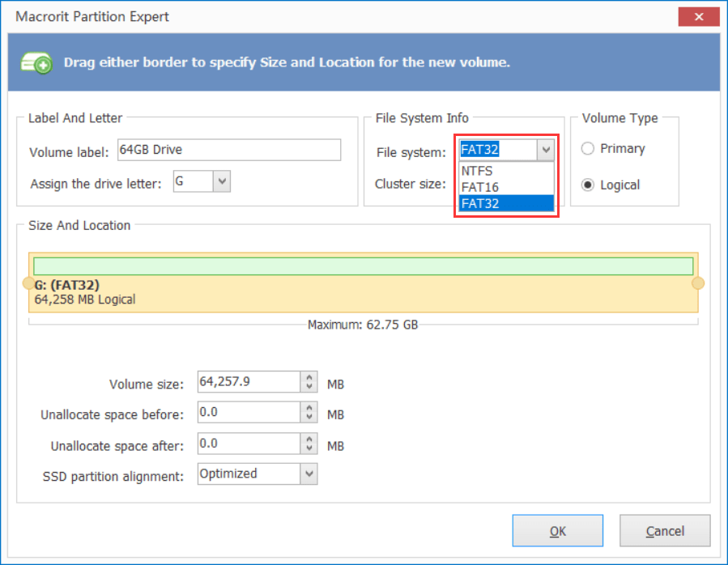Click the right partition resize handle

click(698, 282)
